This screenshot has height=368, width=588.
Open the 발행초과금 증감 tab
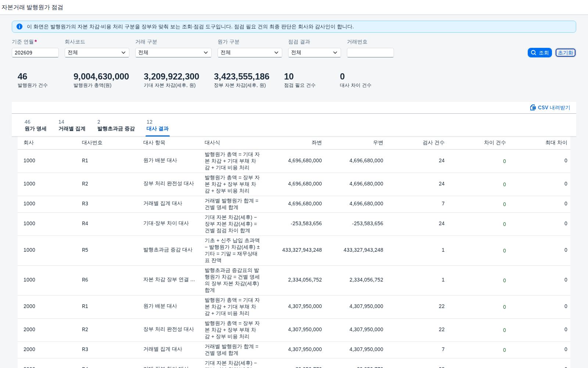pos(116,125)
